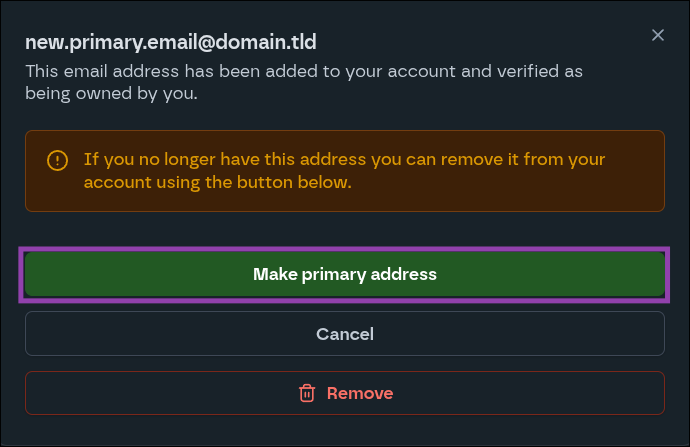Click the alert icon in the orange banner
The height and width of the screenshot is (447, 690).
click(58, 160)
